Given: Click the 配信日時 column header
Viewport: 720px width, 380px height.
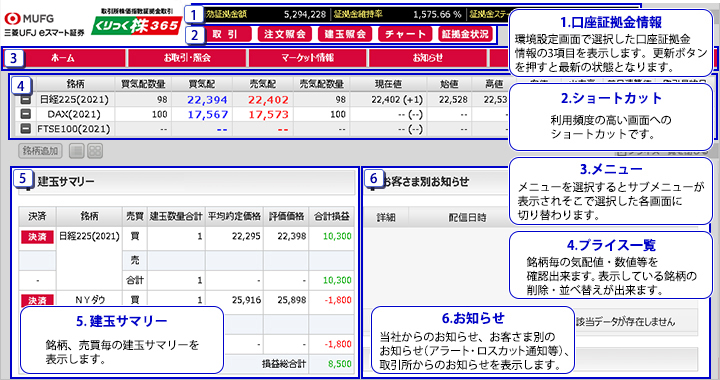Looking at the screenshot, I should pos(467,218).
